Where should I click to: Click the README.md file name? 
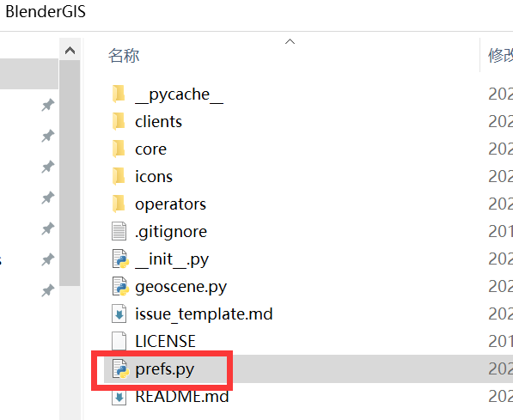tap(182, 397)
